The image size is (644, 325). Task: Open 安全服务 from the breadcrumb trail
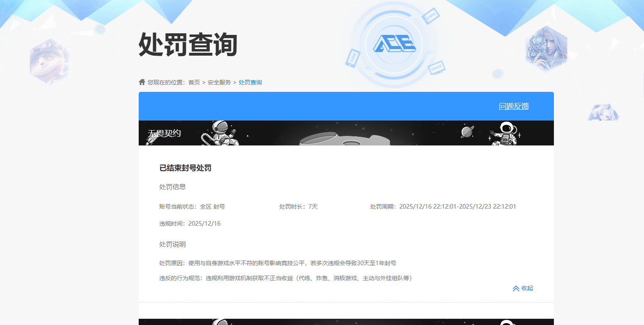point(219,82)
